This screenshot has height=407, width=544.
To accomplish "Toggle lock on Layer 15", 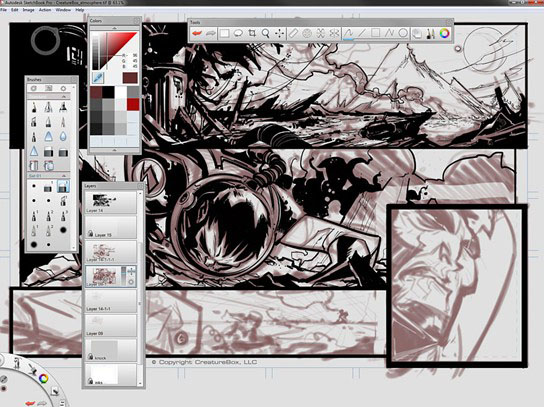I will pos(90,234).
